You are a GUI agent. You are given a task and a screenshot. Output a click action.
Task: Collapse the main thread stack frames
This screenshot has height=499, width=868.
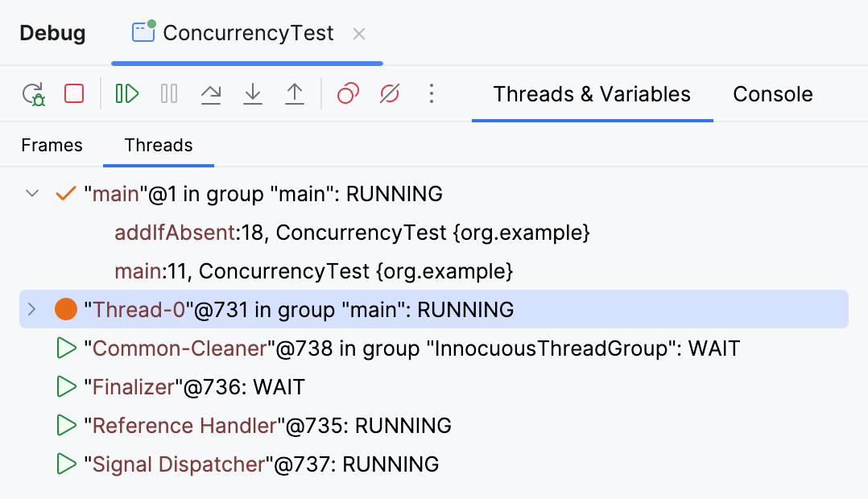(32, 193)
